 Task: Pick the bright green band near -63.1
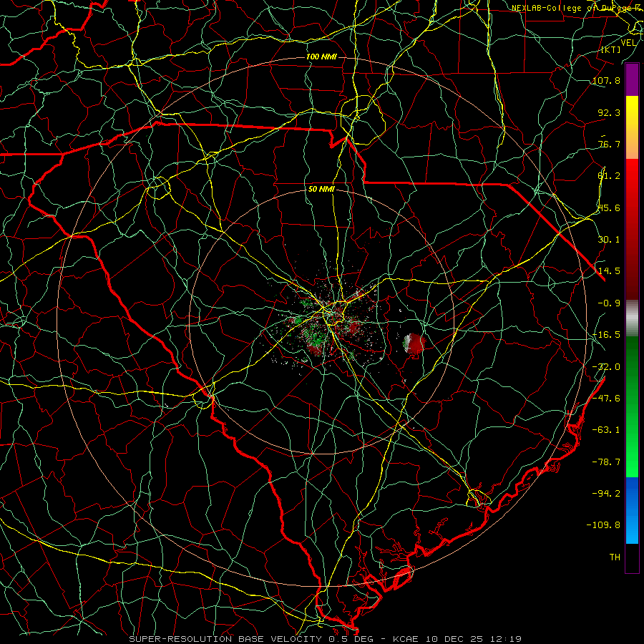coord(632,436)
